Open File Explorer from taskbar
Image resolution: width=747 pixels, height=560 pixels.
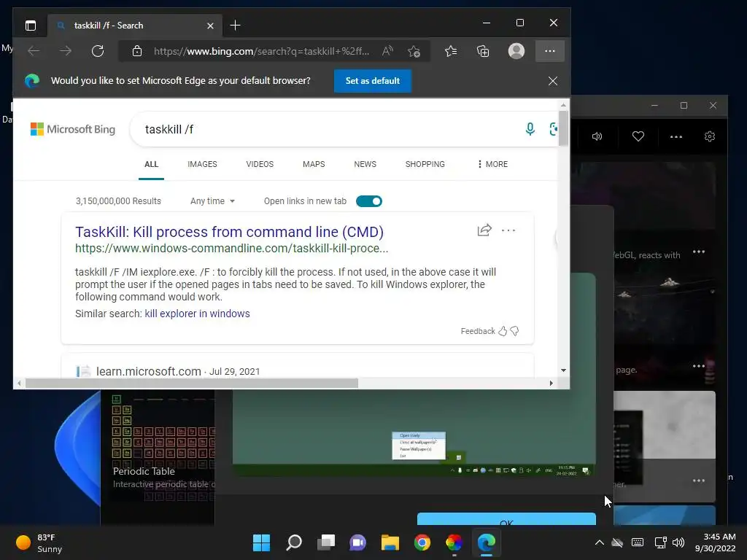390,542
